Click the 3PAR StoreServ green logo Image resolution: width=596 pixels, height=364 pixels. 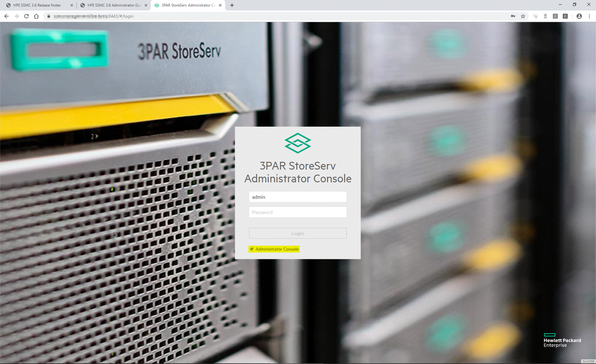(298, 143)
